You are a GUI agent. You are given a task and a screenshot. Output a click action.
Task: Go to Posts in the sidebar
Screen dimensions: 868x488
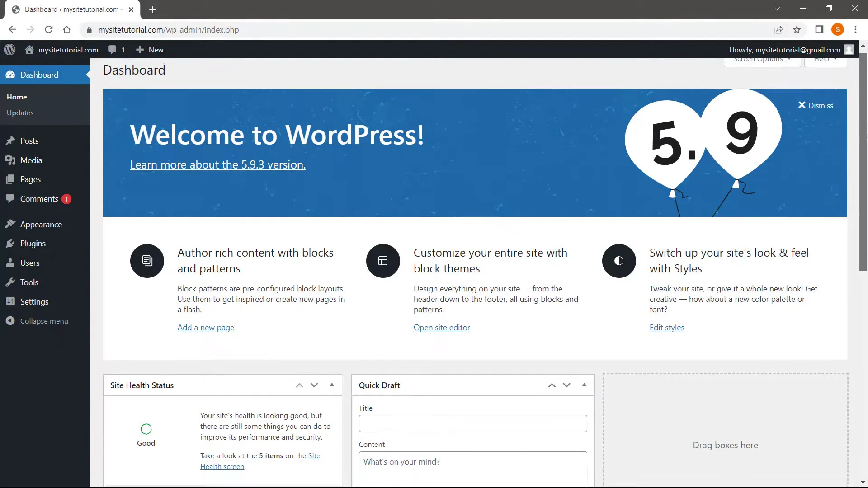pyautogui.click(x=29, y=141)
